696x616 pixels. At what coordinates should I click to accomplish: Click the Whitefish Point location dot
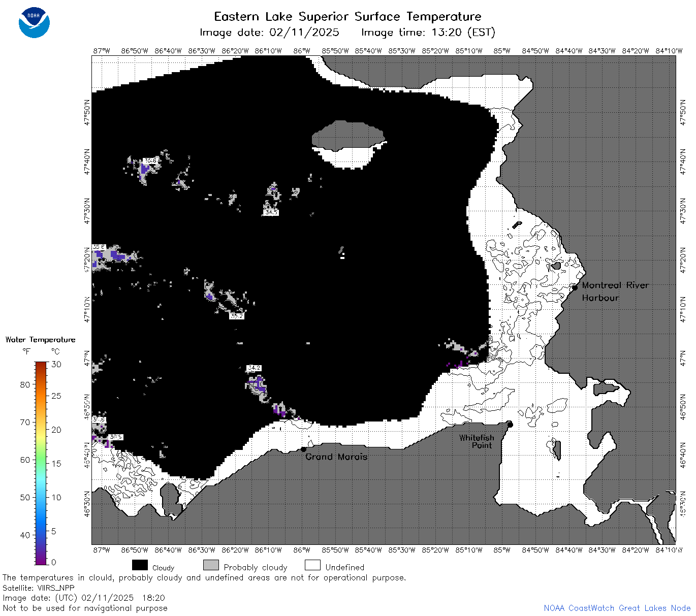pos(510,425)
